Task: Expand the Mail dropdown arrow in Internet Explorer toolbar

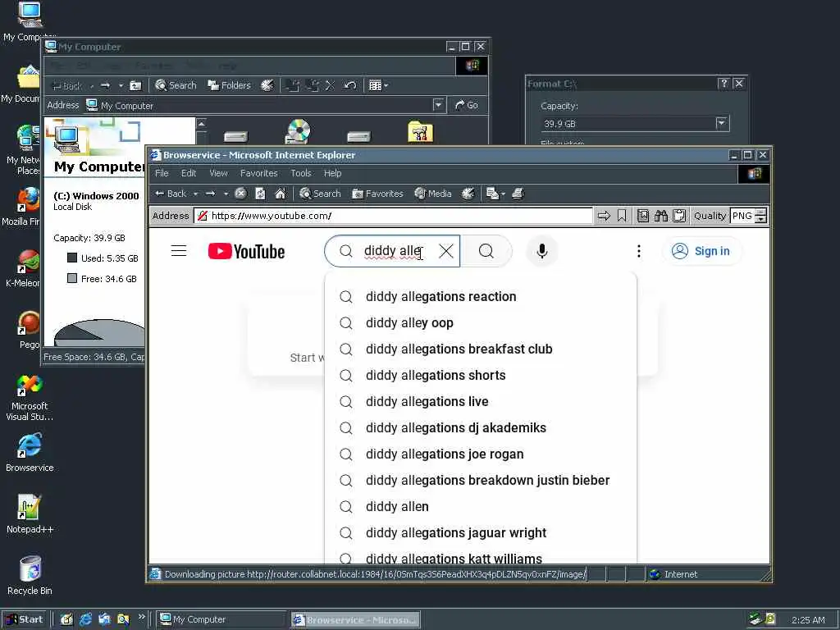Action: pos(503,194)
